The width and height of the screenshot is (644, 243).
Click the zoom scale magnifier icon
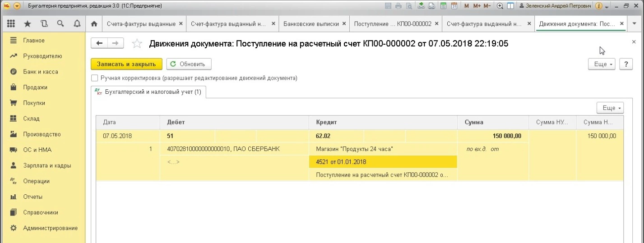click(500, 6)
